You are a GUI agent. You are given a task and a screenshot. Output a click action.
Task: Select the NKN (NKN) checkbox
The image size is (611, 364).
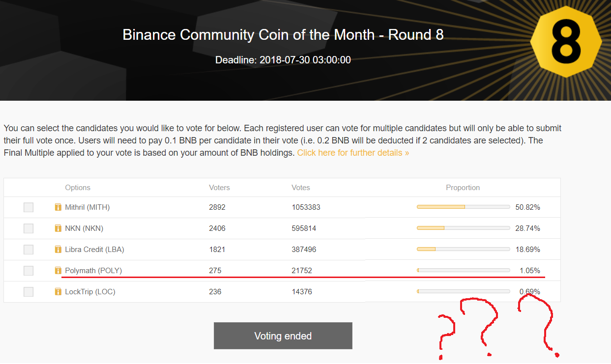(x=29, y=228)
